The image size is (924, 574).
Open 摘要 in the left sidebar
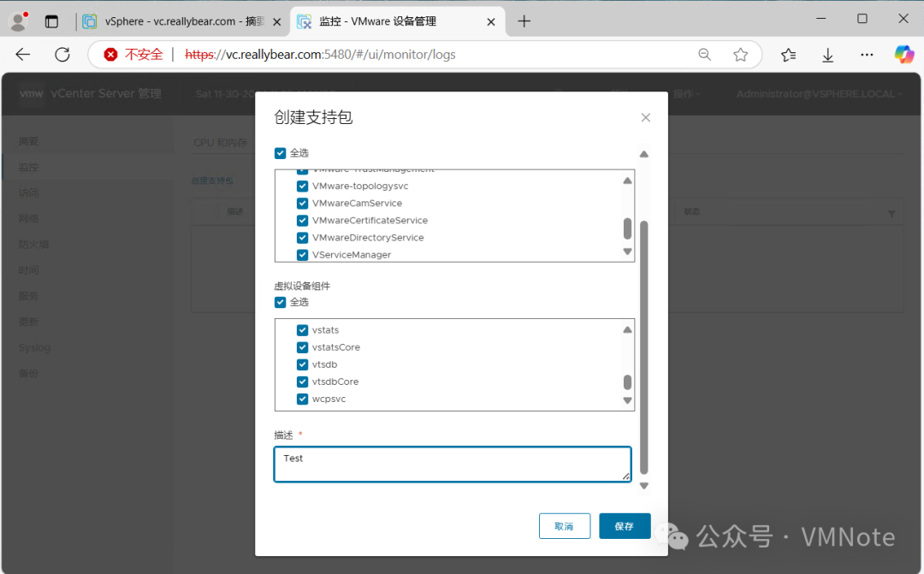point(28,141)
